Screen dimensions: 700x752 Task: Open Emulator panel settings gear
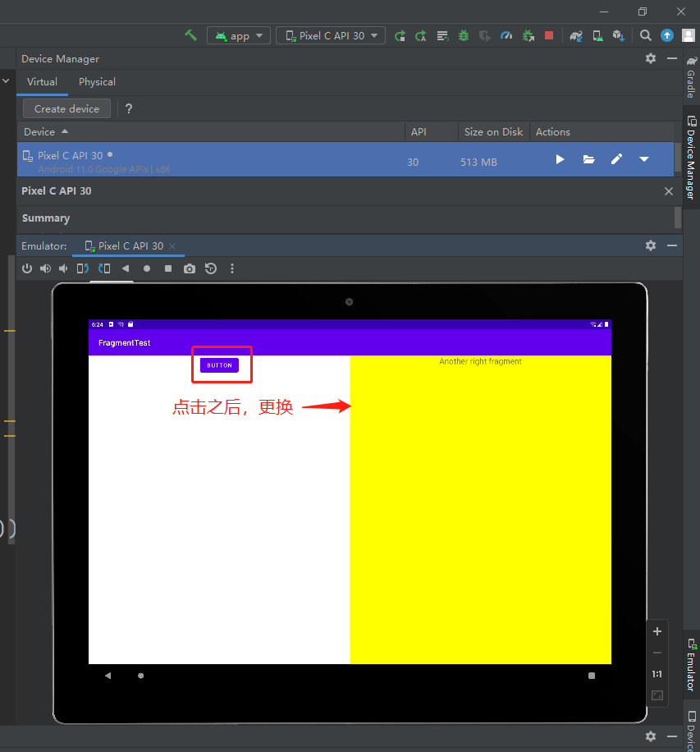point(651,245)
